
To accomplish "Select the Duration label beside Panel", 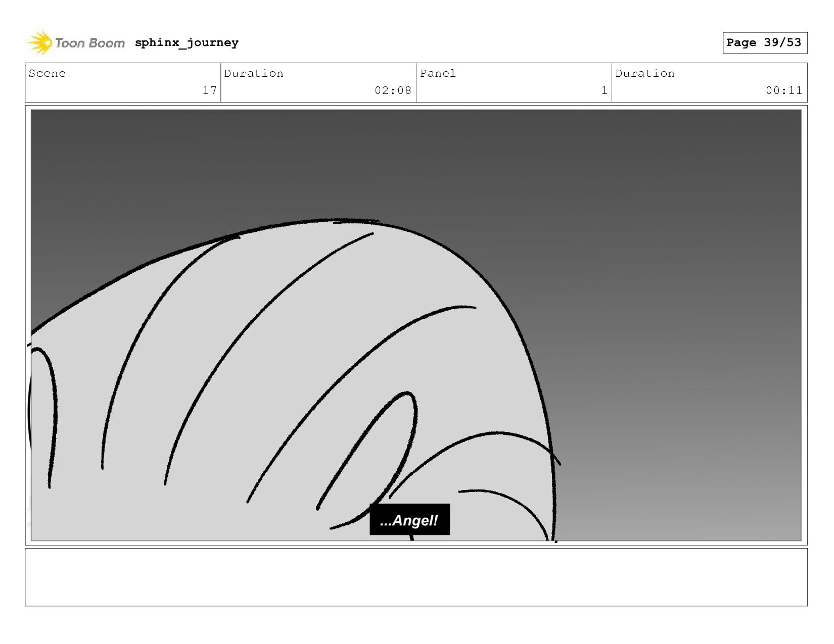I will click(645, 73).
